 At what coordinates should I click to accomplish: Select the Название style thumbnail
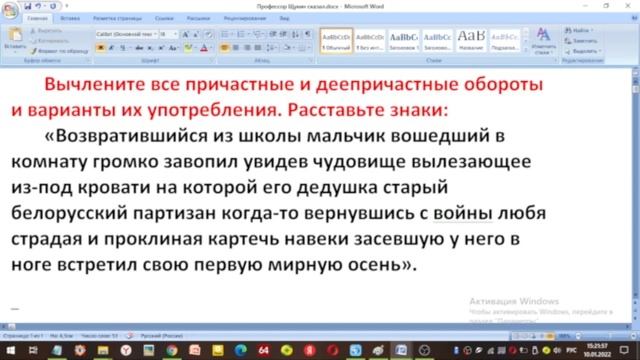pos(471,40)
